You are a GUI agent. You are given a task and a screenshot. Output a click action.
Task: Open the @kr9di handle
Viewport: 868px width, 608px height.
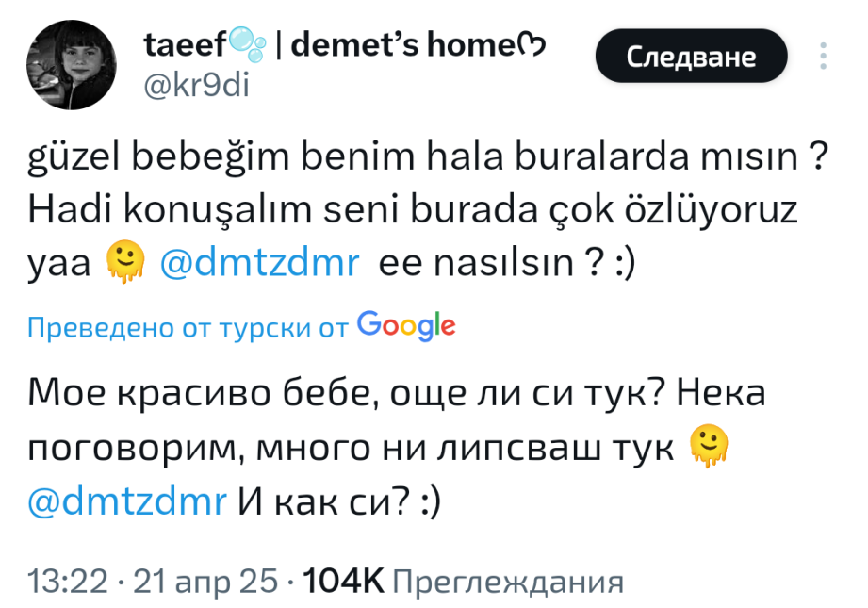195,84
